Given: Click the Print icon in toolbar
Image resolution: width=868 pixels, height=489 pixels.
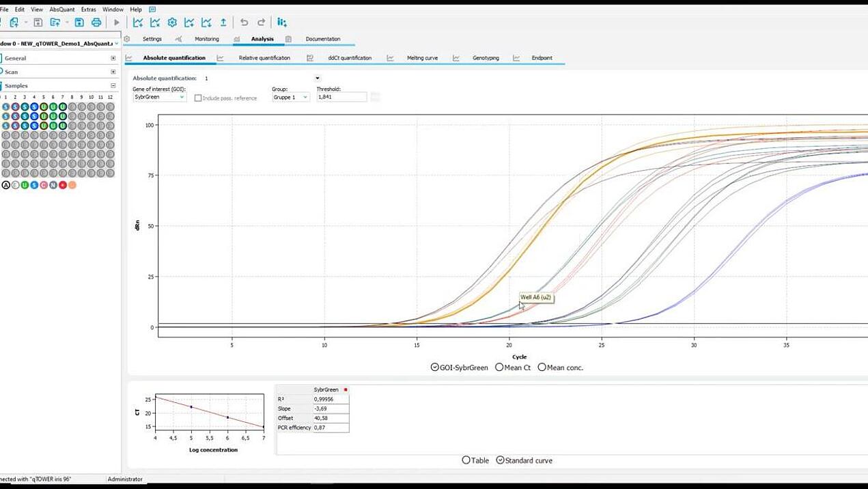Looking at the screenshot, I should (x=96, y=23).
